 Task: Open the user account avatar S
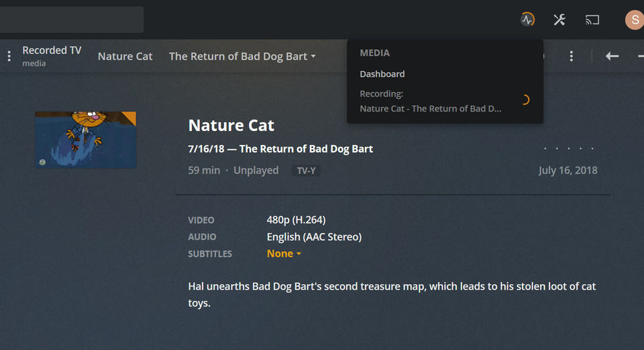634,19
